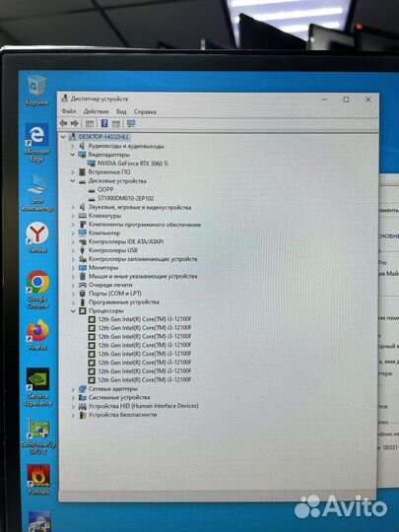Launch FurMark desktop shortcut
The height and width of the screenshot is (532, 399).
point(38,480)
